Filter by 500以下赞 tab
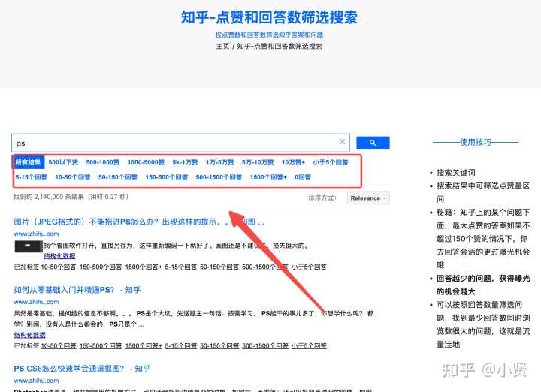 [63, 162]
